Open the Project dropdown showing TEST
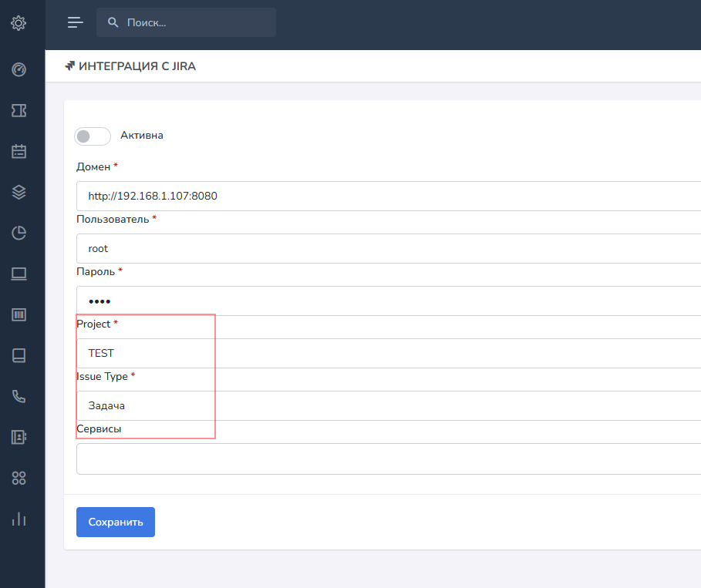The width and height of the screenshot is (701, 588). click(386, 353)
